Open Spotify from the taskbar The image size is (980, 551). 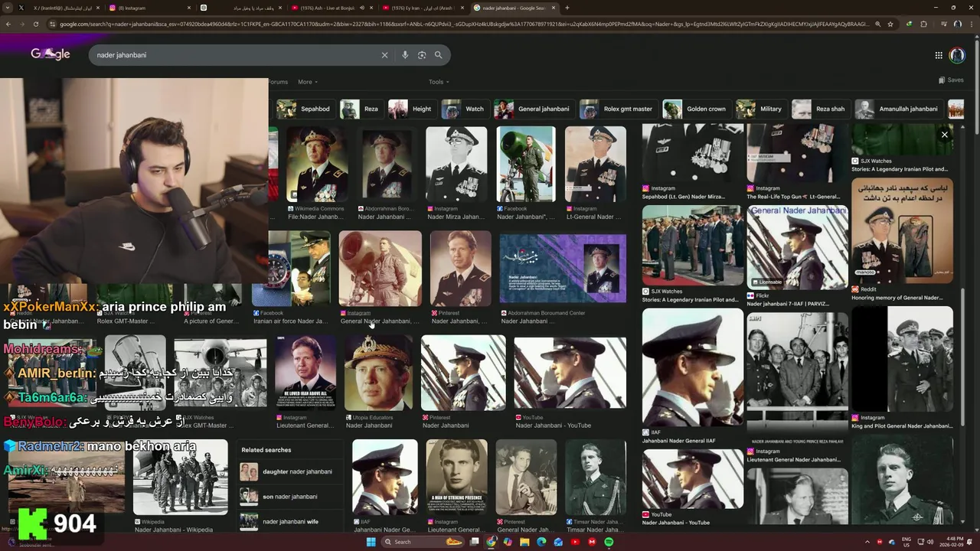609,542
